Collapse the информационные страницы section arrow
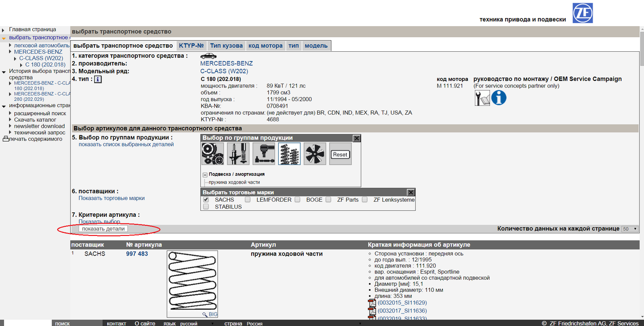644x326 pixels. (x=4, y=106)
